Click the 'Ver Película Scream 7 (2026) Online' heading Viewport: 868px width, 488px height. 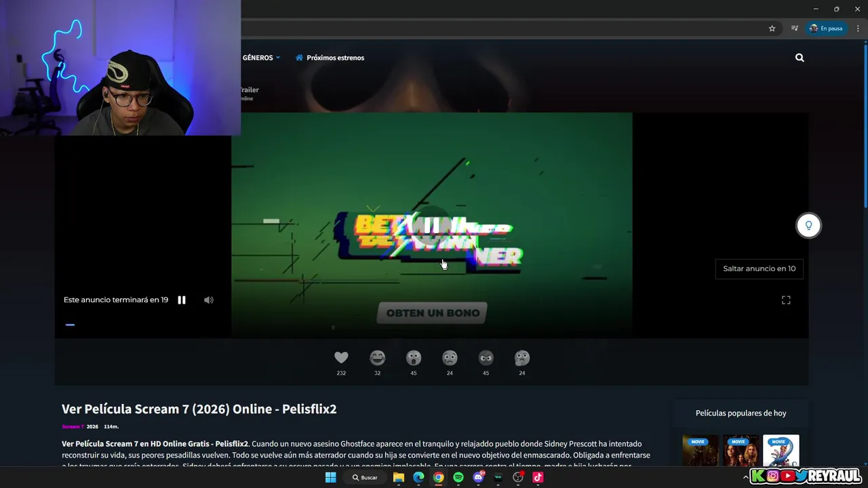point(199,409)
